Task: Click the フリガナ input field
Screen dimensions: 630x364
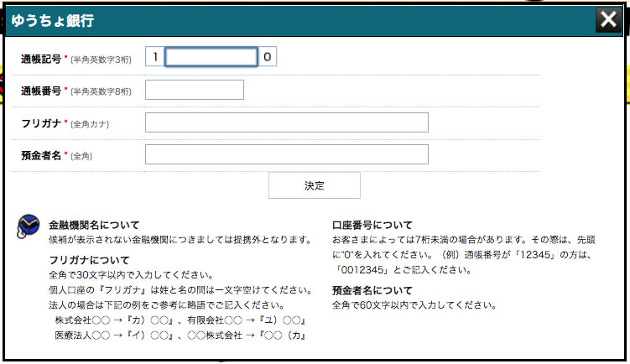Action: click(286, 122)
